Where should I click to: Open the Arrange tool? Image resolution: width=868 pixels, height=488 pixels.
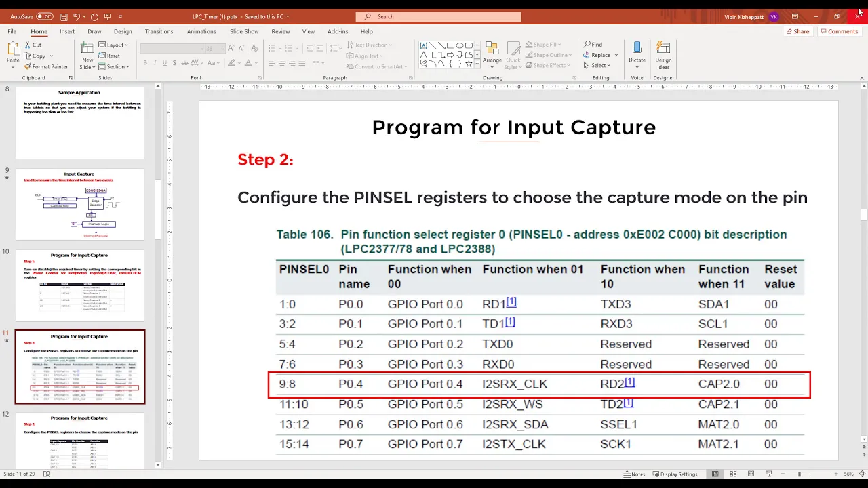(x=494, y=55)
